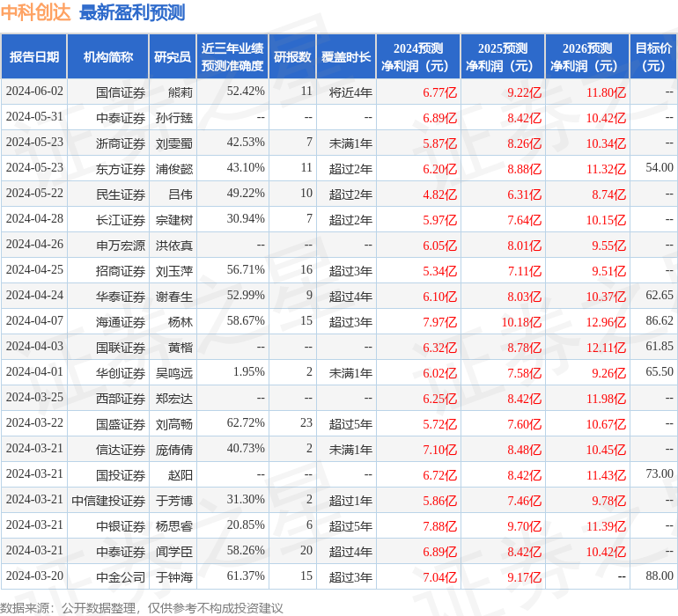Click 长江证券 institution name
This screenshot has width=678, height=616.
121,220
